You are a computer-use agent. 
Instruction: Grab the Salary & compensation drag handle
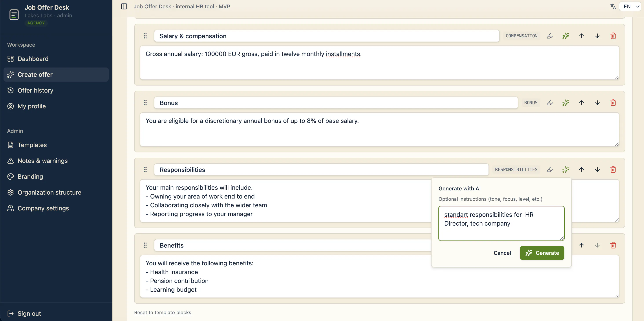[x=145, y=36]
